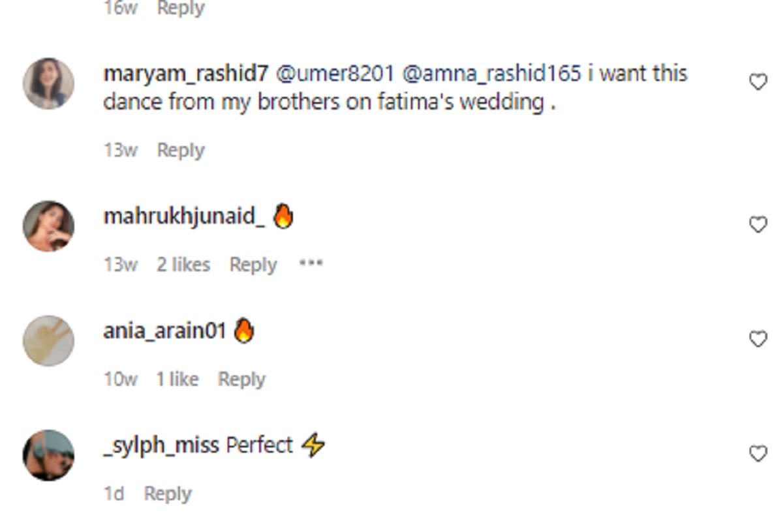Show who liked mahrukhjunaid_'s comment (2 likes)
Viewport: 783px width, 532px height.
(x=183, y=265)
